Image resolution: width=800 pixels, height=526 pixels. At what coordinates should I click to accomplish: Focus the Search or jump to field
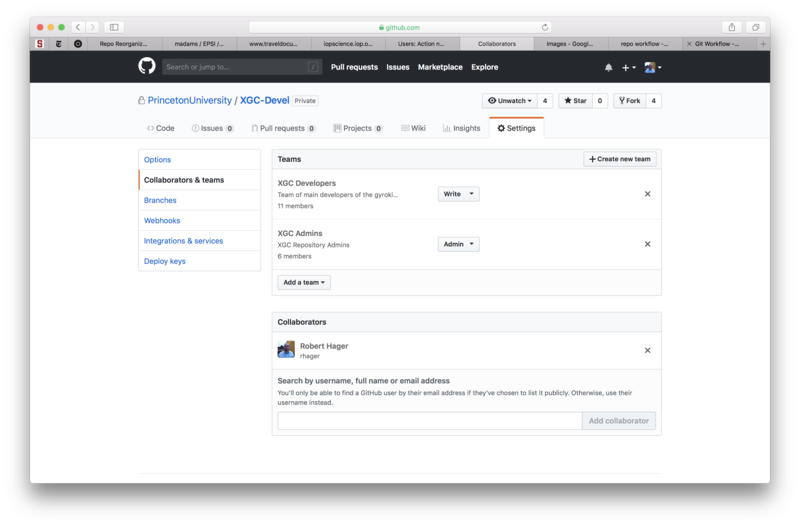(242, 67)
